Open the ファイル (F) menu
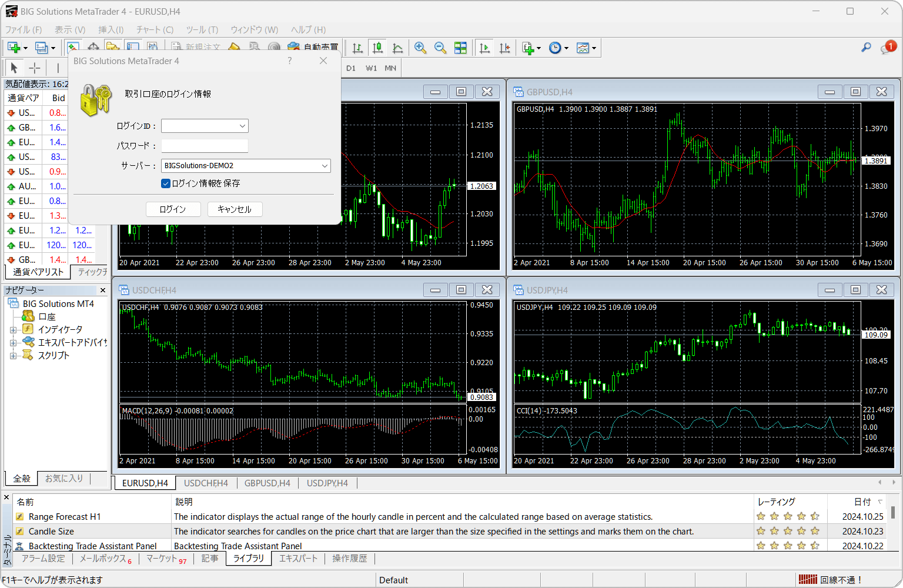The width and height of the screenshot is (903, 588). pyautogui.click(x=24, y=29)
